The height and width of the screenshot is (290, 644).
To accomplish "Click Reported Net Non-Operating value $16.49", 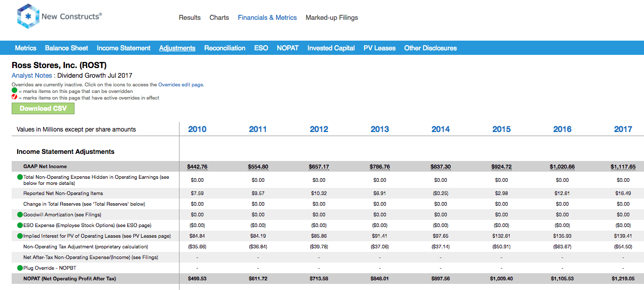I will click(623, 194).
